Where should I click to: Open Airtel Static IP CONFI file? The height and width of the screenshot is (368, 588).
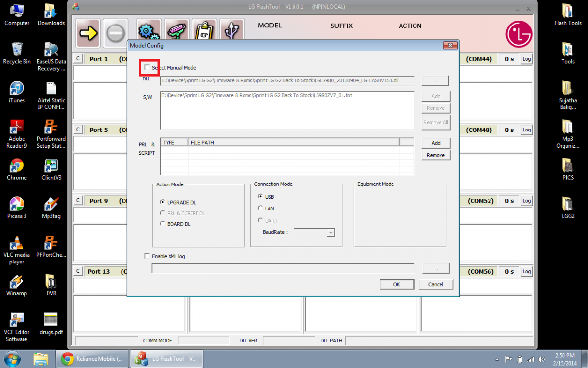[x=51, y=96]
